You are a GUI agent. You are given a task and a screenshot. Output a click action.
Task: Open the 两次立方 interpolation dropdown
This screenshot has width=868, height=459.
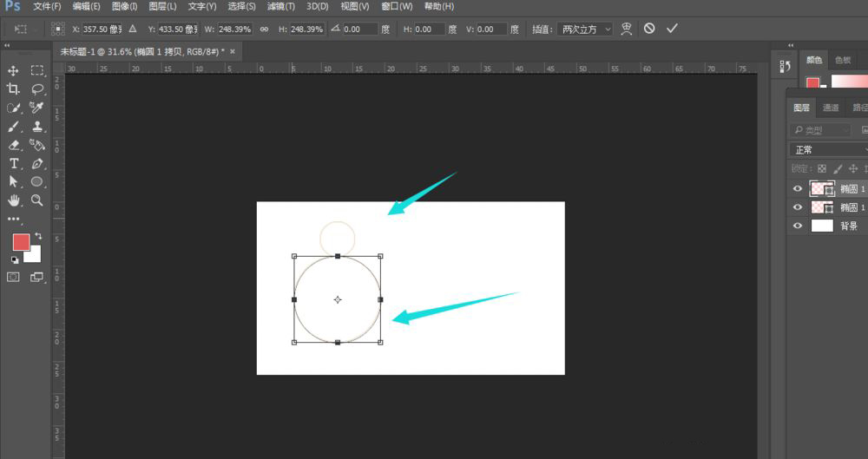(584, 29)
